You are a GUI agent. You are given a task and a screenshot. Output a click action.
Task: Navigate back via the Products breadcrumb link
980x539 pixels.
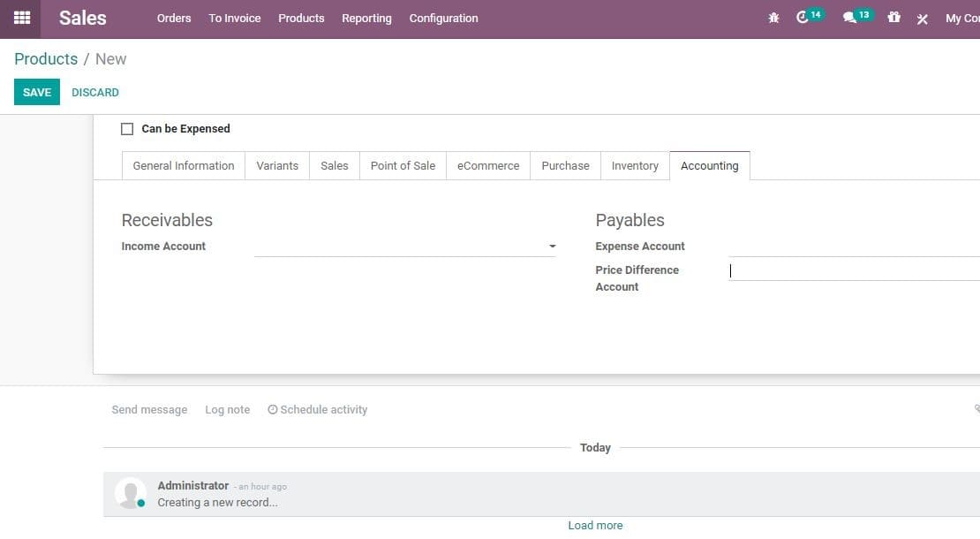46,58
